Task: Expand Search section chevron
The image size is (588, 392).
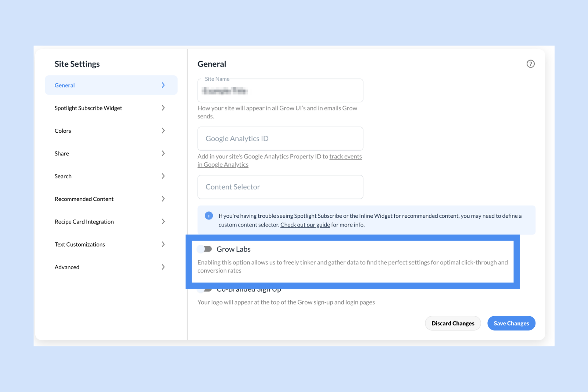Action: 163,176
